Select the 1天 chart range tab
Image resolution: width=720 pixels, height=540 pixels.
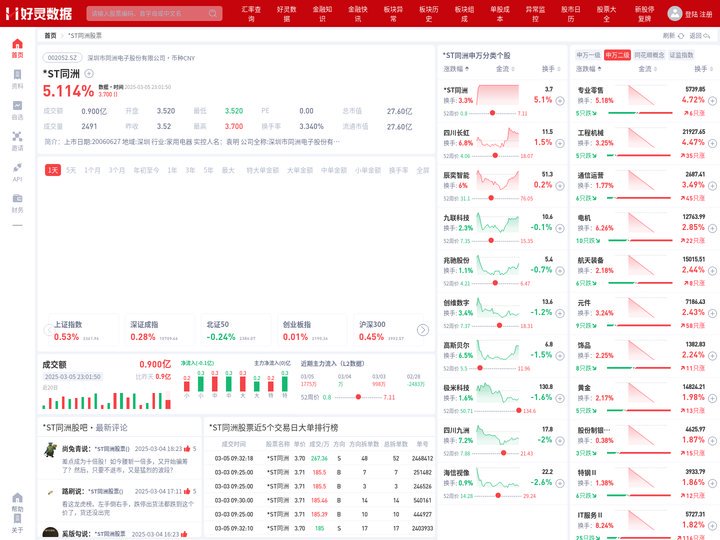[x=53, y=170]
